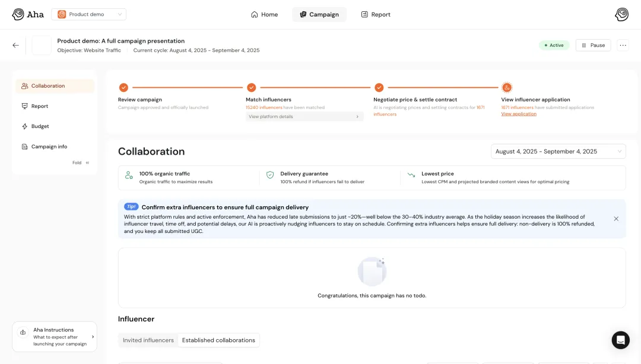Click the View application link
Screen dimensions: 641x364
pos(518,114)
